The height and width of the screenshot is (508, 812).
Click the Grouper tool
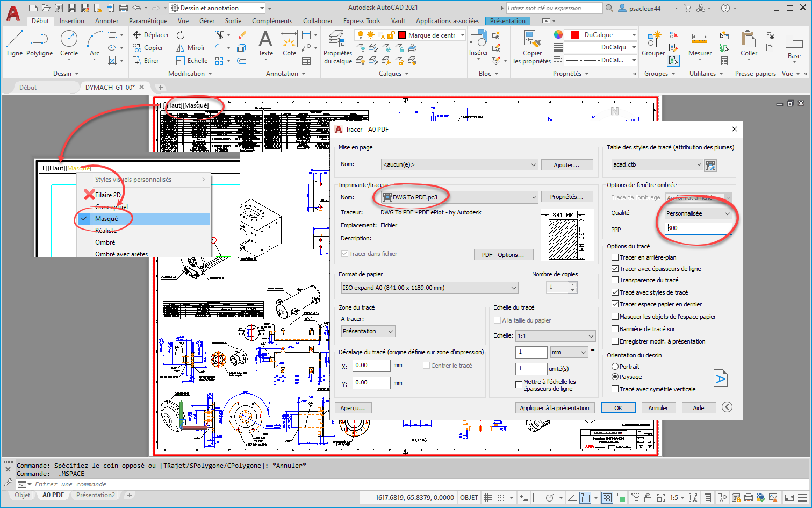point(653,43)
